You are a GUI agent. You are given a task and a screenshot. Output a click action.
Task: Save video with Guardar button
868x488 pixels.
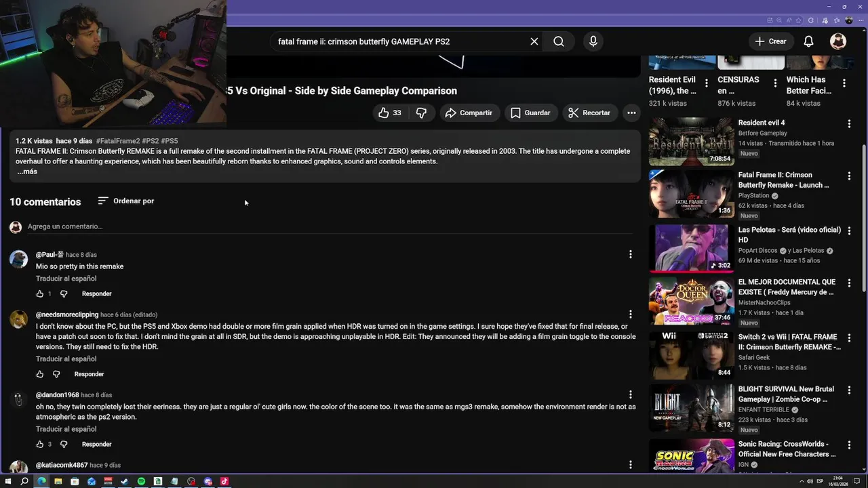click(530, 113)
